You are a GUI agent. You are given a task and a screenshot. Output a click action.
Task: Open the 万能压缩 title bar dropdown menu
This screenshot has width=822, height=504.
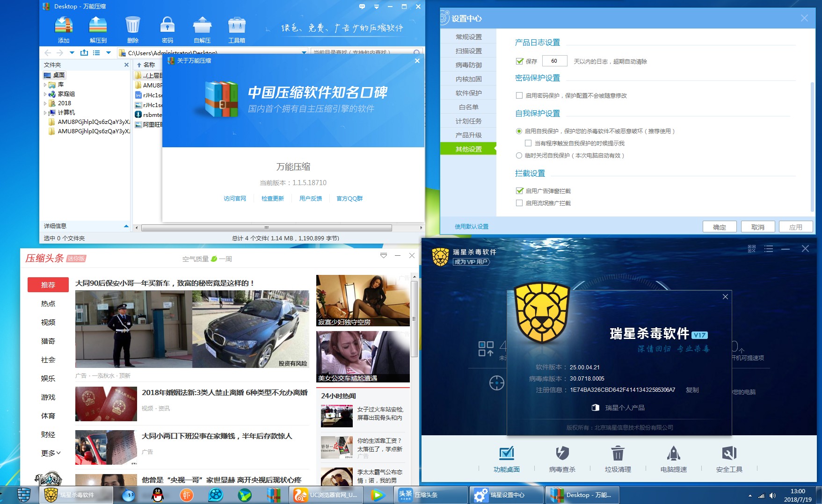coord(377,7)
